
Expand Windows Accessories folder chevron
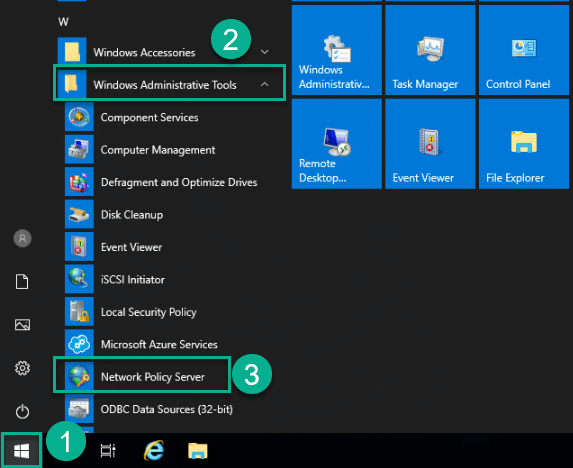265,52
